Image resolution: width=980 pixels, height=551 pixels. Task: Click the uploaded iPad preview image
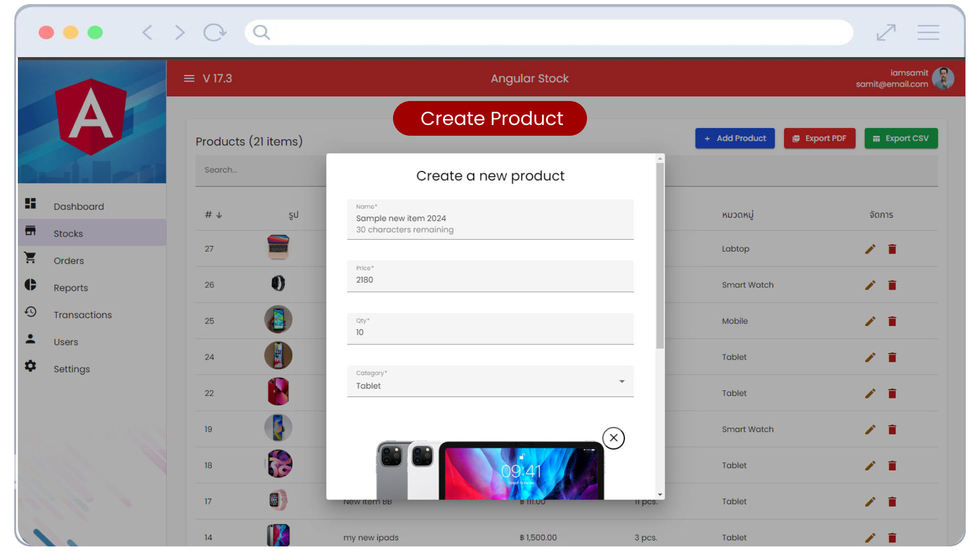click(x=490, y=470)
